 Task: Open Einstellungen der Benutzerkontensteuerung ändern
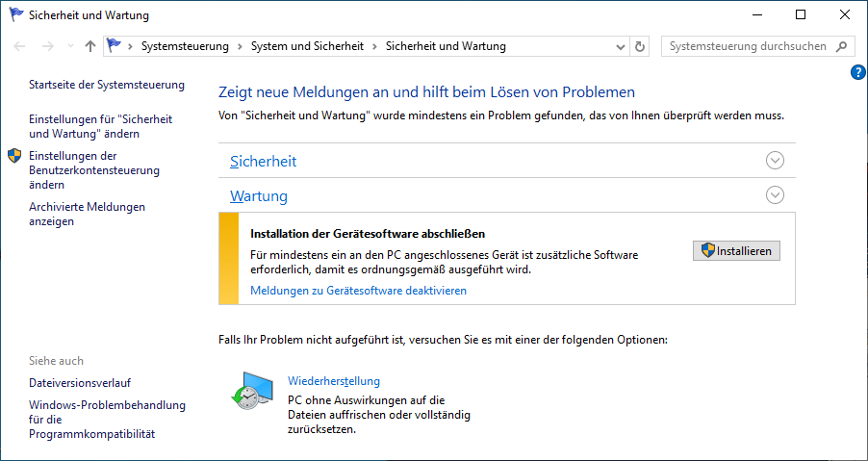click(x=94, y=170)
